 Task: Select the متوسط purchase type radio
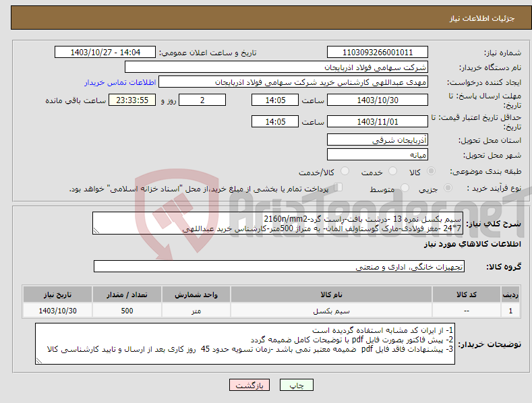[x=405, y=187]
